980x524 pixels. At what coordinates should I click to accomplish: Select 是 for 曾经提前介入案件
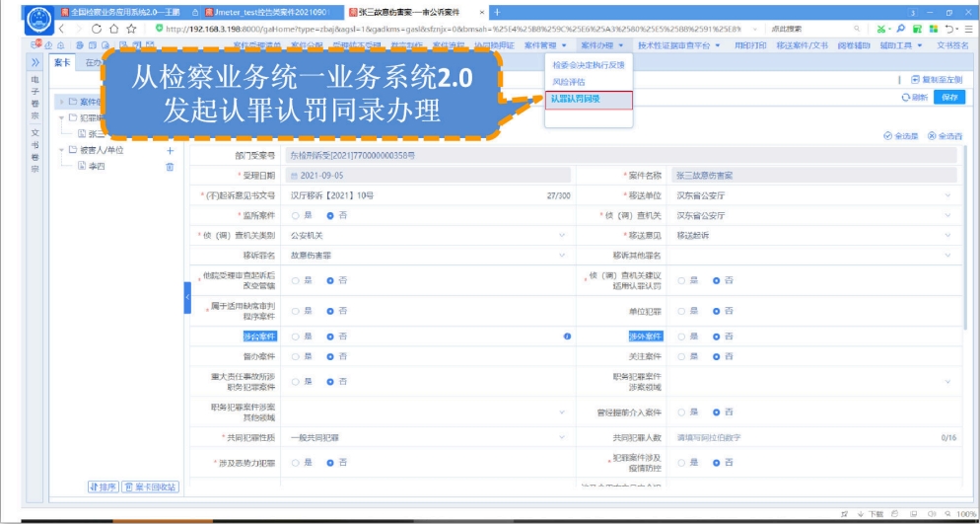coord(682,412)
